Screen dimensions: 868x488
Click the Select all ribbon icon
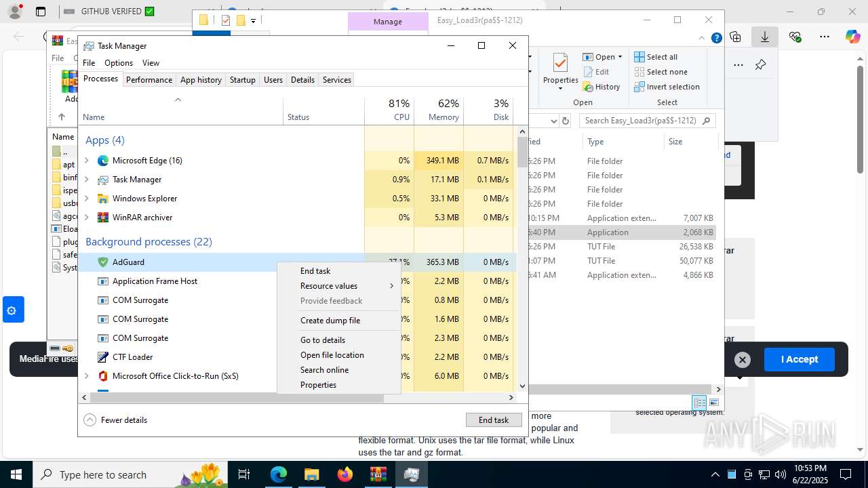[x=639, y=57]
